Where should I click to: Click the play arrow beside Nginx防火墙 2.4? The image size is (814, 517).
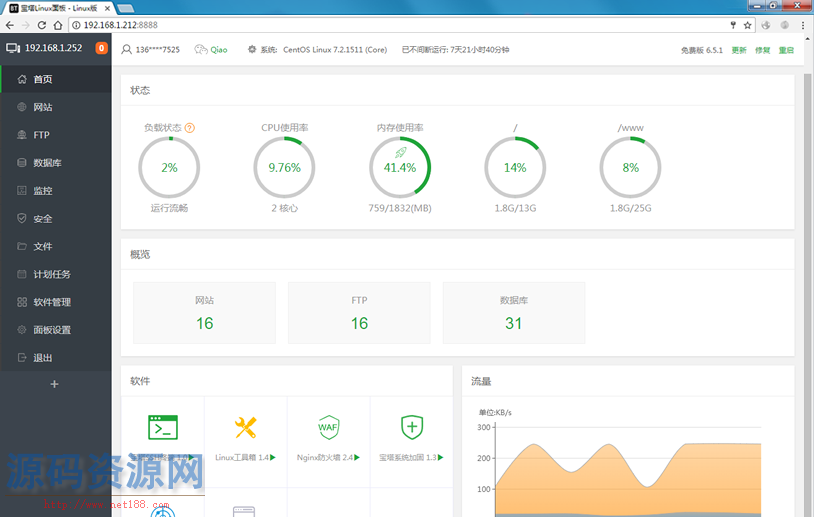357,457
